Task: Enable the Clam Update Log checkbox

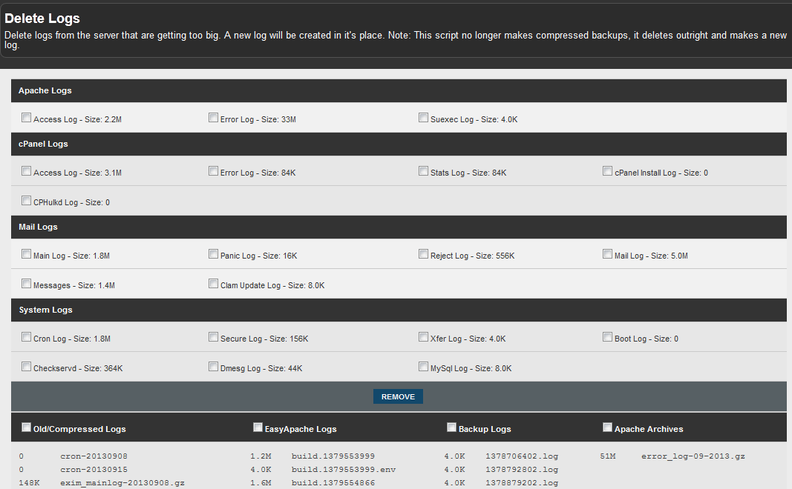Action: click(214, 284)
